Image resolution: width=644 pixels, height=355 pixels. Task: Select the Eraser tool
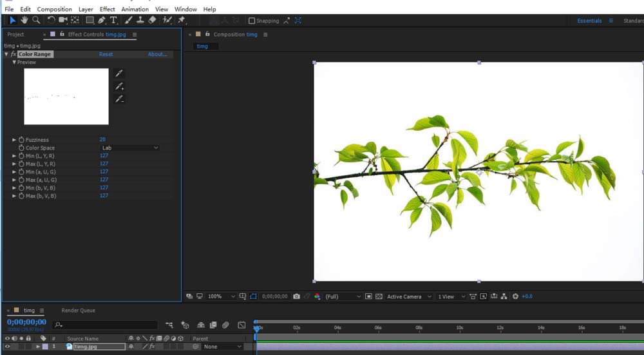152,21
